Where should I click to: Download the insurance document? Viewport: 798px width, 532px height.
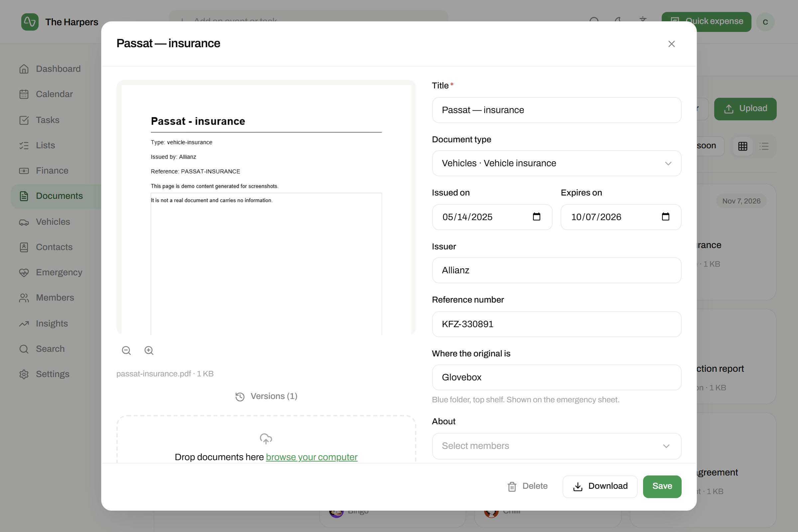[600, 486]
